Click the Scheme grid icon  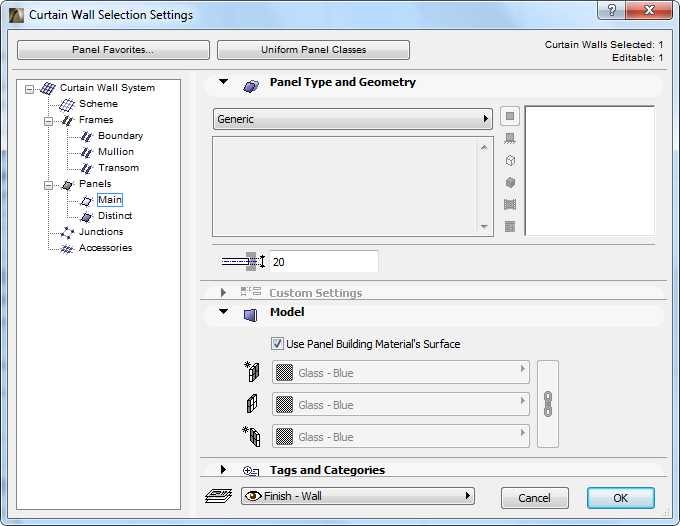tap(67, 105)
